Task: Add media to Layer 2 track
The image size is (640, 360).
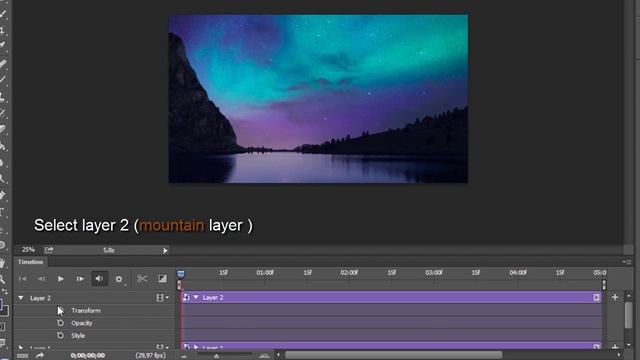Action: click(615, 298)
